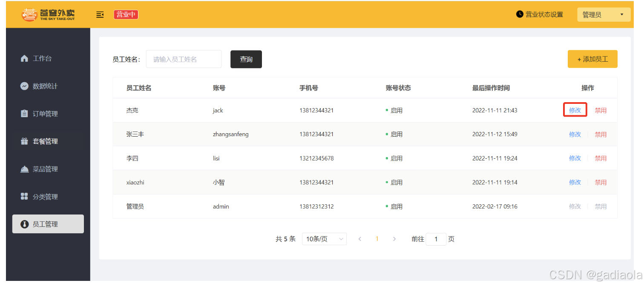Click the 前往 page number input
The height and width of the screenshot is (286, 644).
[436, 239]
